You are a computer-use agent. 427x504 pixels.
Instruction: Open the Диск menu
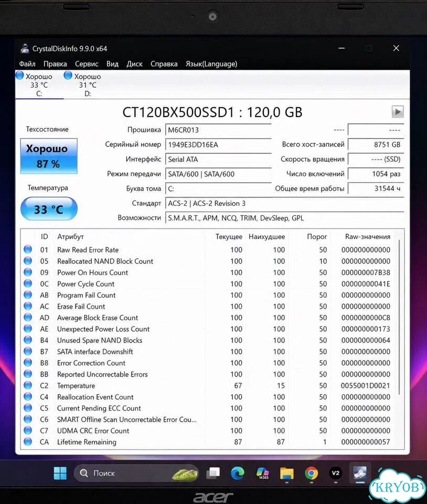coord(134,64)
